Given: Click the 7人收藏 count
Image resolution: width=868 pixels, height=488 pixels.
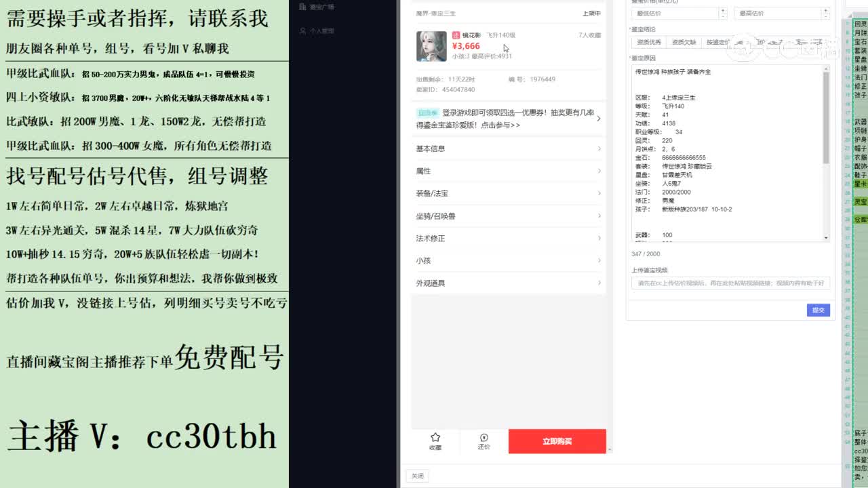Looking at the screenshot, I should (589, 35).
